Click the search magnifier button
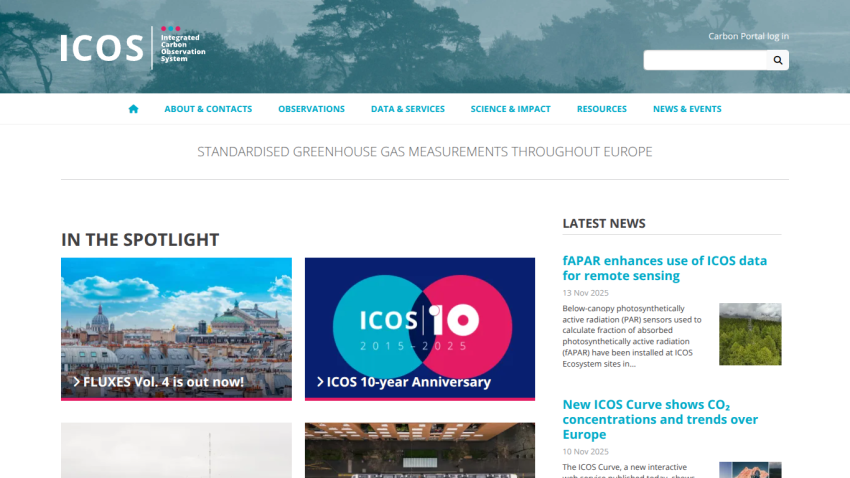 click(x=778, y=60)
